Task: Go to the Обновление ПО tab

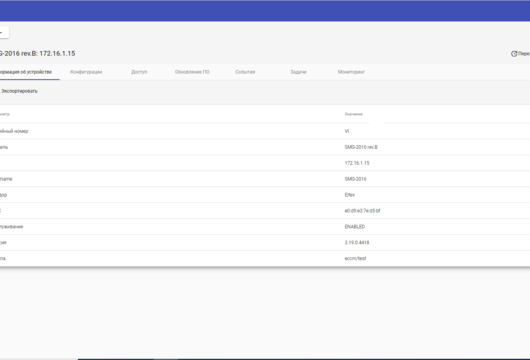Action: [x=192, y=72]
